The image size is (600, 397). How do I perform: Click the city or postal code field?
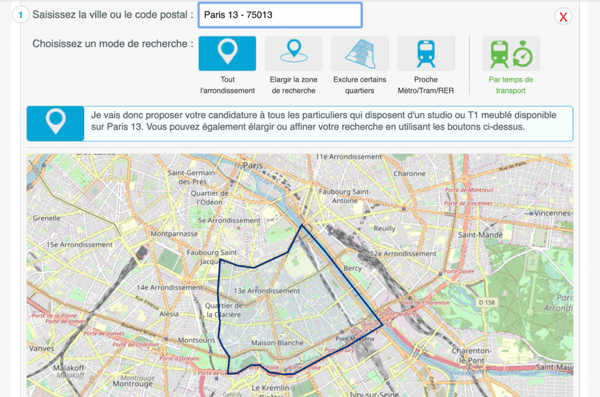point(280,15)
